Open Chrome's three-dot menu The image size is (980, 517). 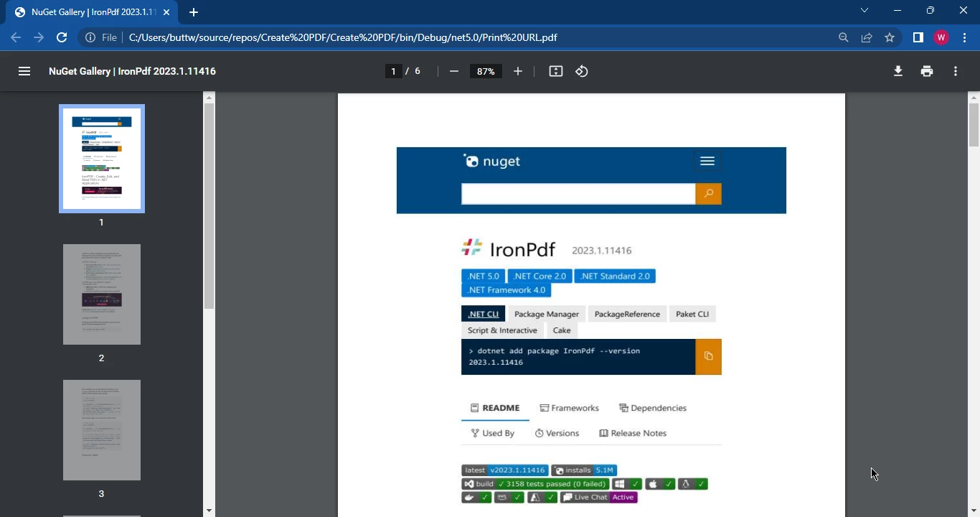(965, 37)
